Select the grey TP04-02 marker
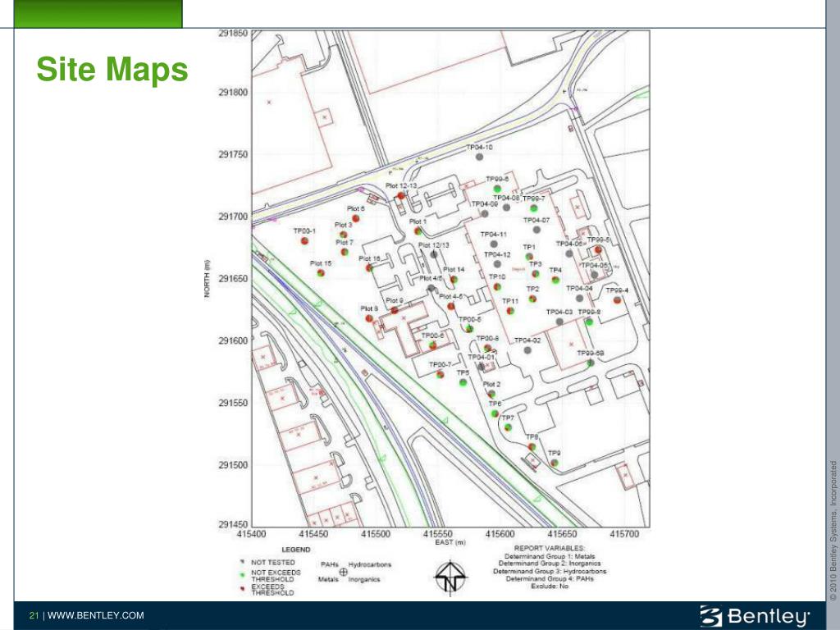The height and width of the screenshot is (630, 840). [x=527, y=349]
